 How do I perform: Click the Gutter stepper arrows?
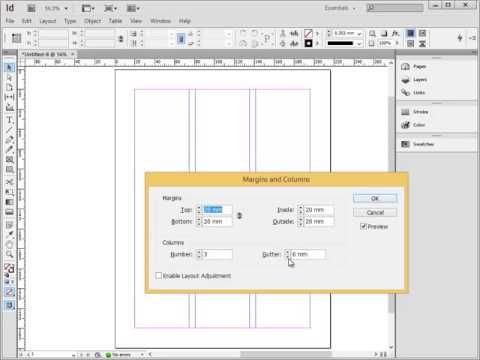[x=287, y=254]
